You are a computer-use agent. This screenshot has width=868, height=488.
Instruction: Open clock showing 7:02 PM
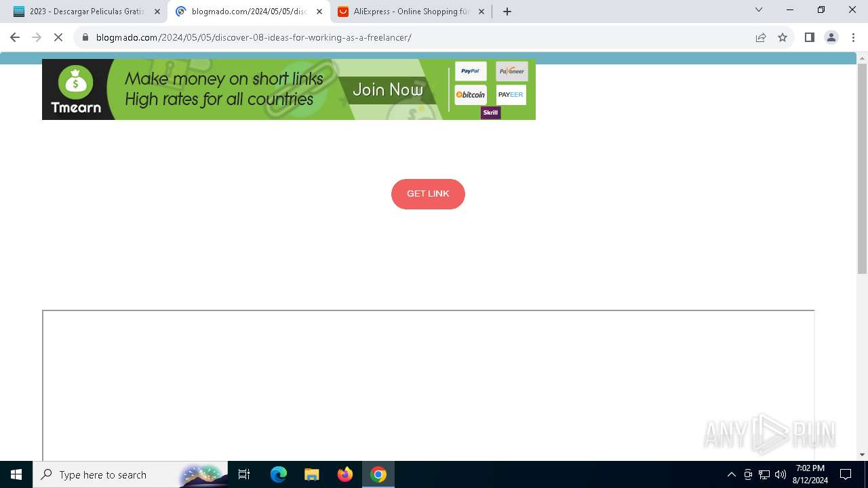click(x=810, y=474)
